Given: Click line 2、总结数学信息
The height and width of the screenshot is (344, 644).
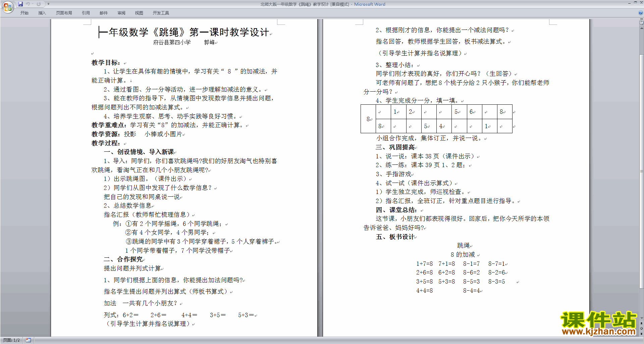Looking at the screenshot, I should coord(127,206).
